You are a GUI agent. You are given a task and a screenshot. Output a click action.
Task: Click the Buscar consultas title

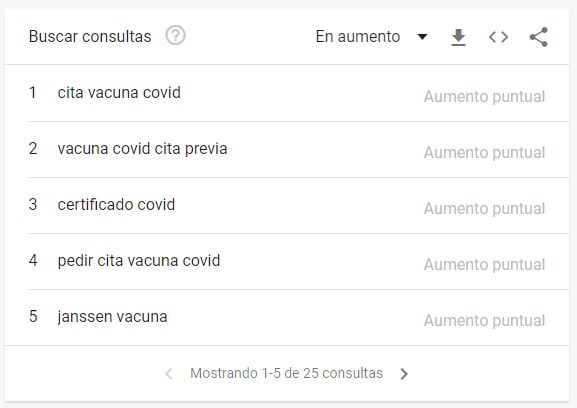[90, 36]
